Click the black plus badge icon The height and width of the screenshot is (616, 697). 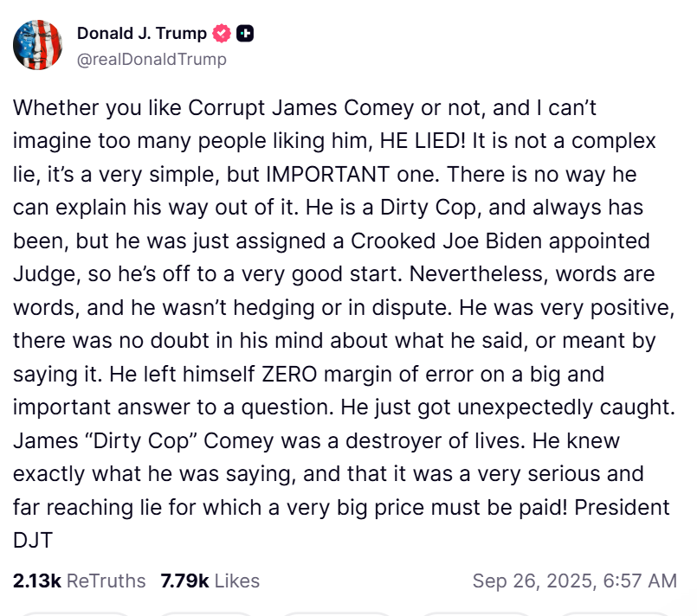[x=245, y=34]
